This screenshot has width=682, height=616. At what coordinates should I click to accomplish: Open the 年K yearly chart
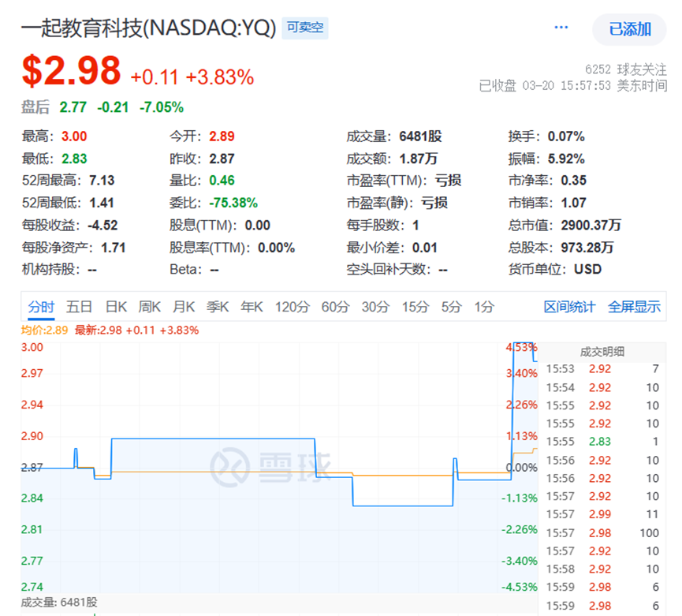pyautogui.click(x=252, y=307)
